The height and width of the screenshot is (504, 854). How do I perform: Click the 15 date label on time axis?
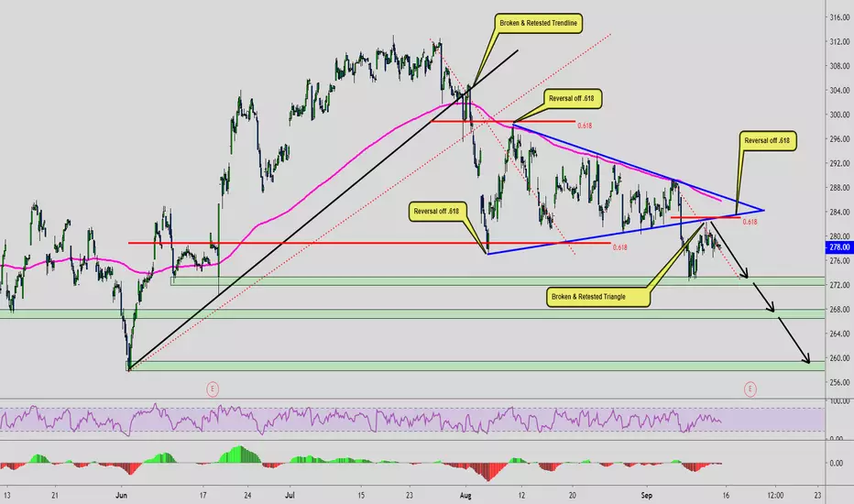point(361,495)
